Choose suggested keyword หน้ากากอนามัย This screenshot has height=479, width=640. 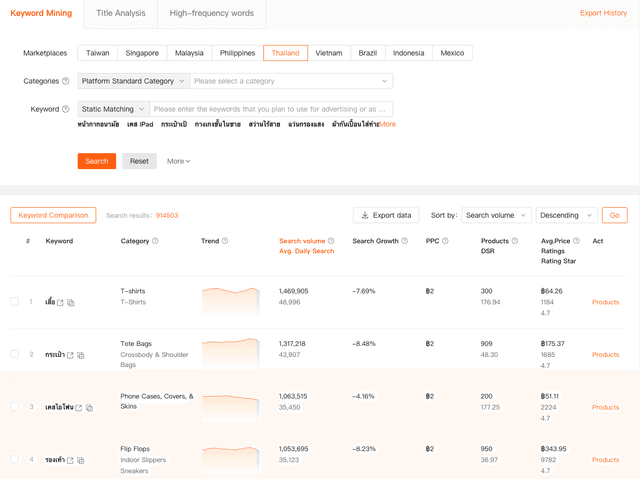(98, 124)
